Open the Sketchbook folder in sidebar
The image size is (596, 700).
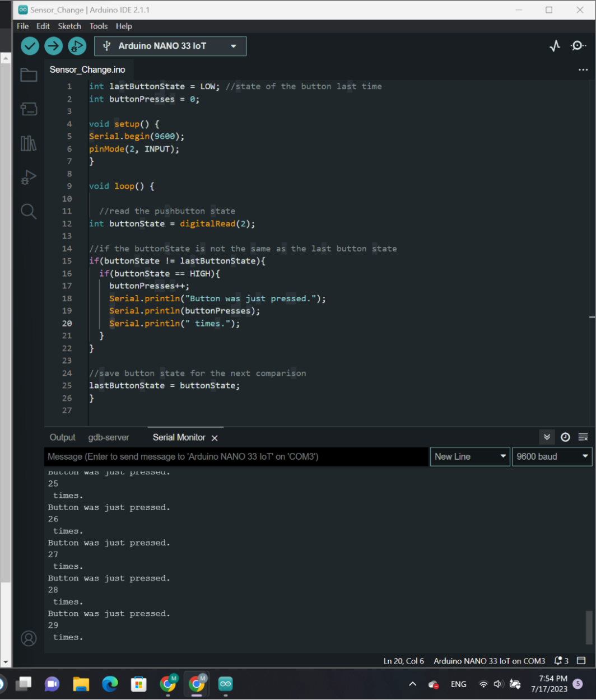tap(29, 75)
